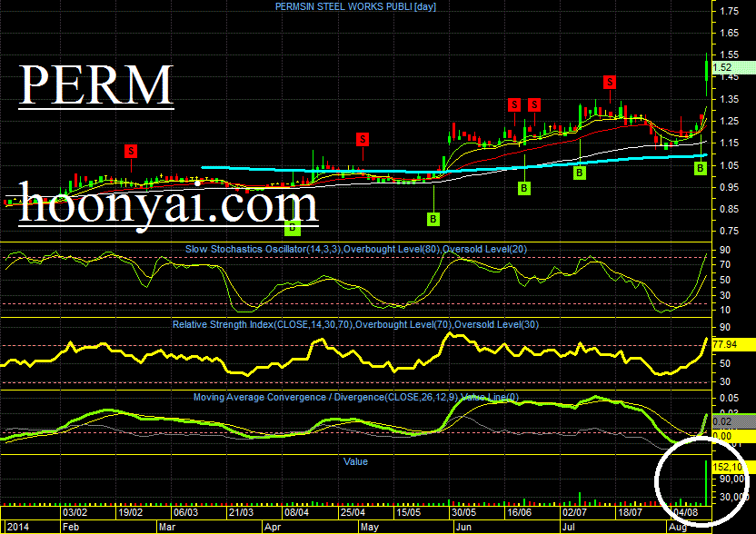Viewport: 756px width, 534px height.
Task: Select the Relative Strength Index panel title
Action: [x=355, y=324]
